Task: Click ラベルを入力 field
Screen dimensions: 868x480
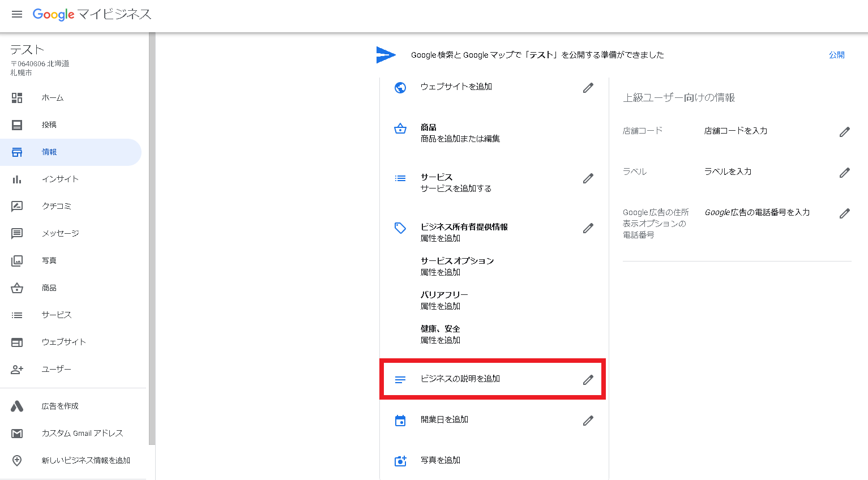Action: coord(728,172)
